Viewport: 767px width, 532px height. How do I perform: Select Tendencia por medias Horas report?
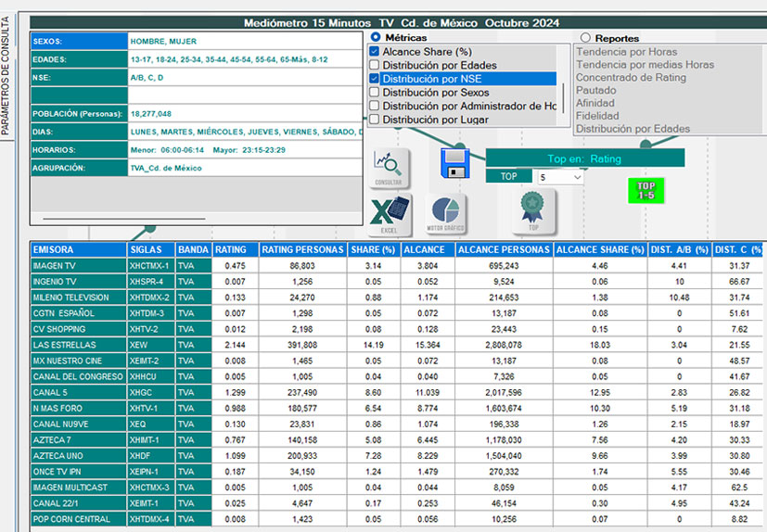click(x=645, y=65)
